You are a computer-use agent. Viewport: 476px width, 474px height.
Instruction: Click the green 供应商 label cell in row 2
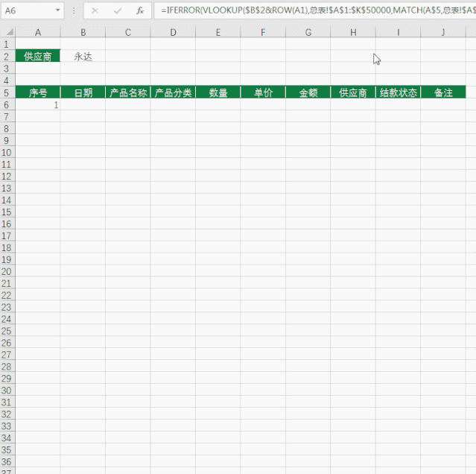pyautogui.click(x=38, y=57)
